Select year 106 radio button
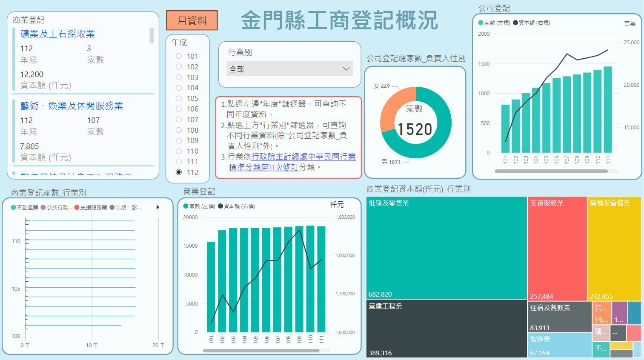This screenshot has width=644, height=360. coord(179,109)
